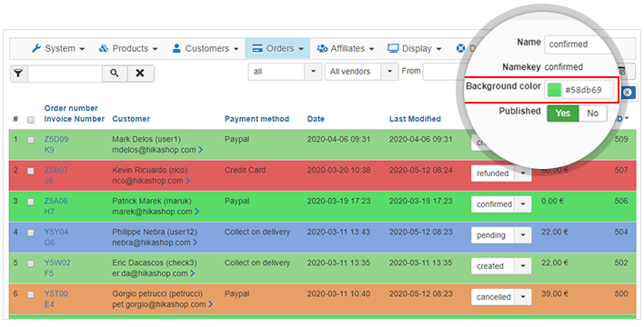This screenshot has width=644, height=327.
Task: Open order Z5A06
Action: click(55, 201)
